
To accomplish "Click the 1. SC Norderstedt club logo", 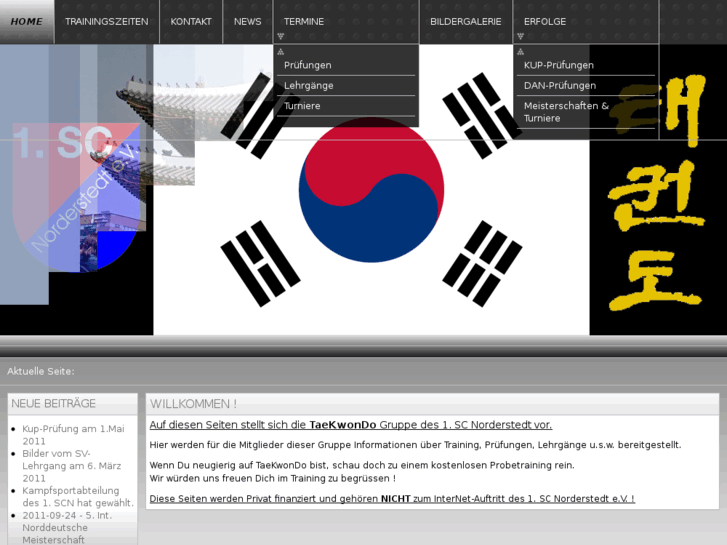I will coord(77,197).
